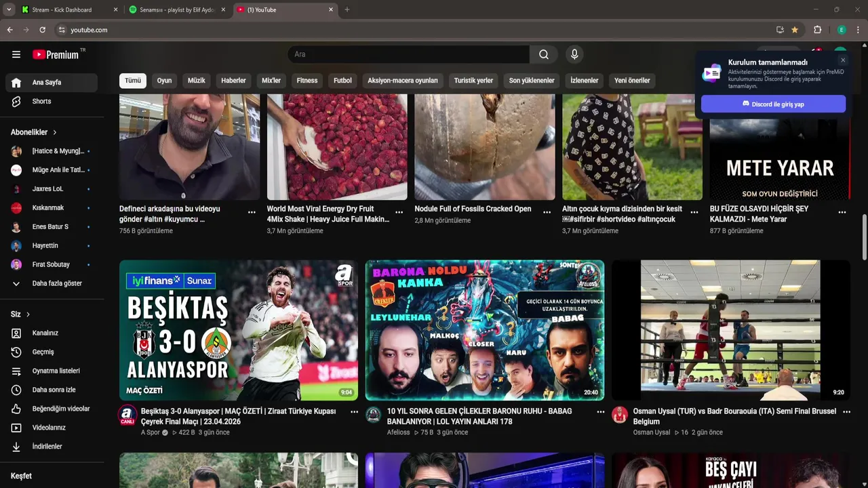Screen dimensions: 868x488
Task: Start voice search with microphone icon
Action: coord(574,54)
